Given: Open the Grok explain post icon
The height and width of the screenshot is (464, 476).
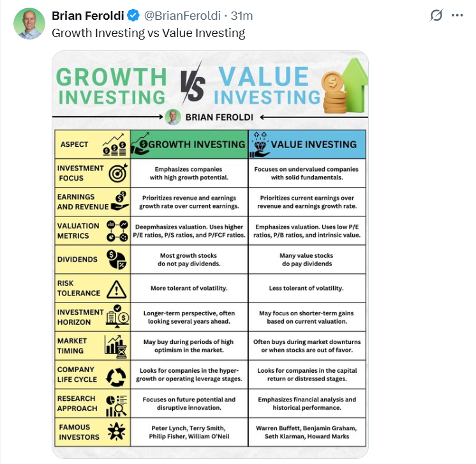Looking at the screenshot, I should (436, 15).
